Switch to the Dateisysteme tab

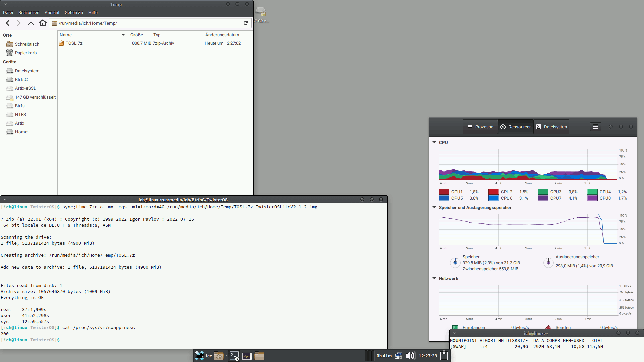(551, 127)
